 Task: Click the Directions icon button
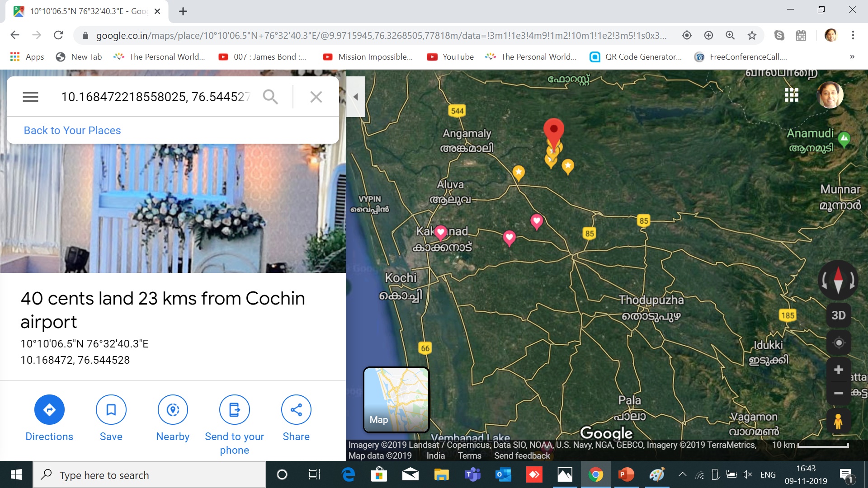[x=49, y=409]
